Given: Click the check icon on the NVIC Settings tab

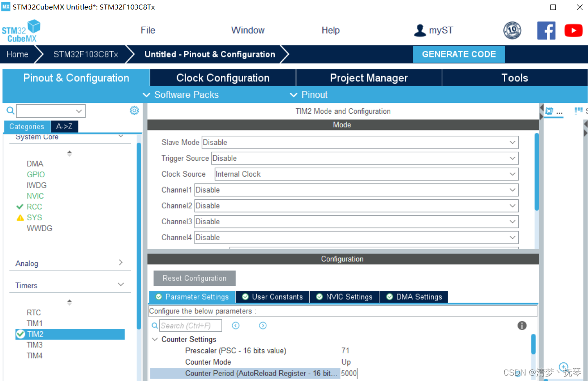Looking at the screenshot, I should [x=319, y=297].
